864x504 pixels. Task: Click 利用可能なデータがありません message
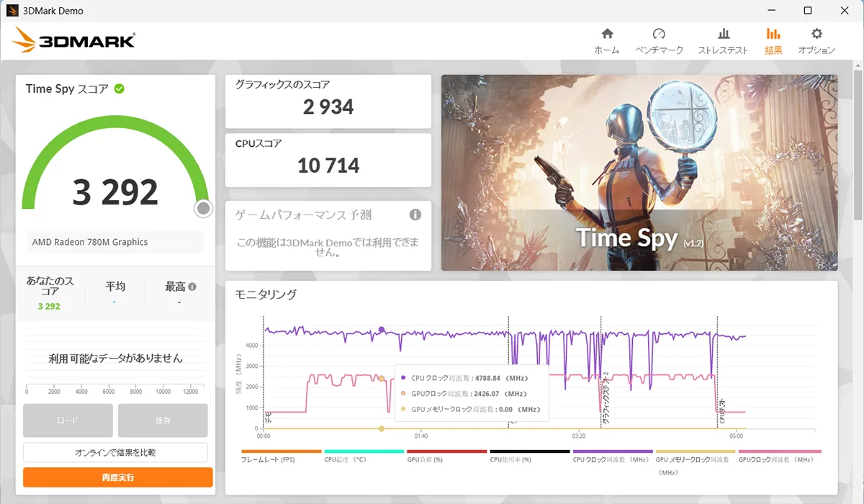[x=115, y=358]
